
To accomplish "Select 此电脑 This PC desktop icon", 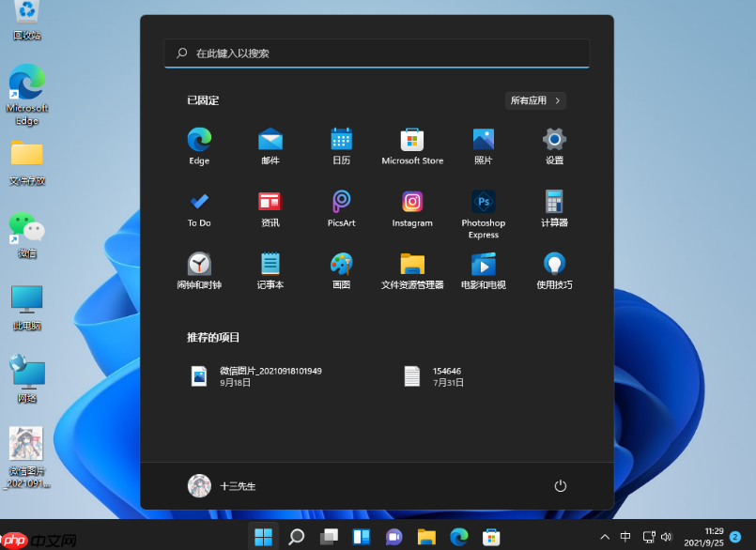I will (x=27, y=308).
